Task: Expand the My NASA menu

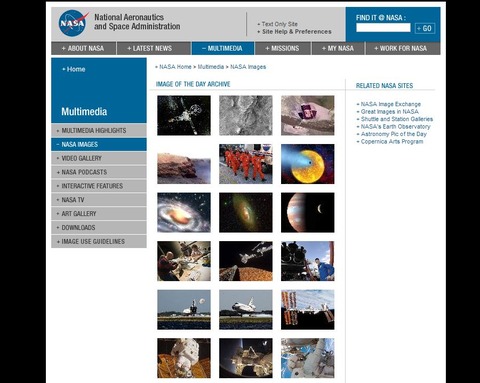Action: (x=338, y=48)
